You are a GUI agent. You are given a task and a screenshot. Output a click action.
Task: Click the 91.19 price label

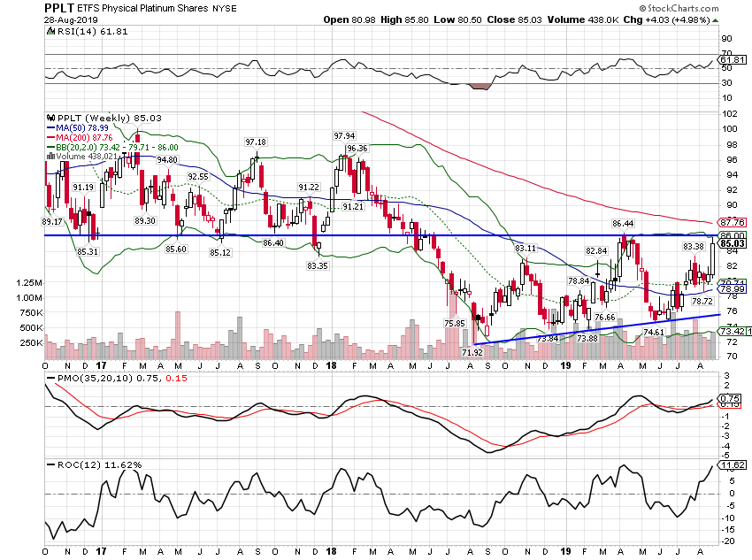point(83,188)
